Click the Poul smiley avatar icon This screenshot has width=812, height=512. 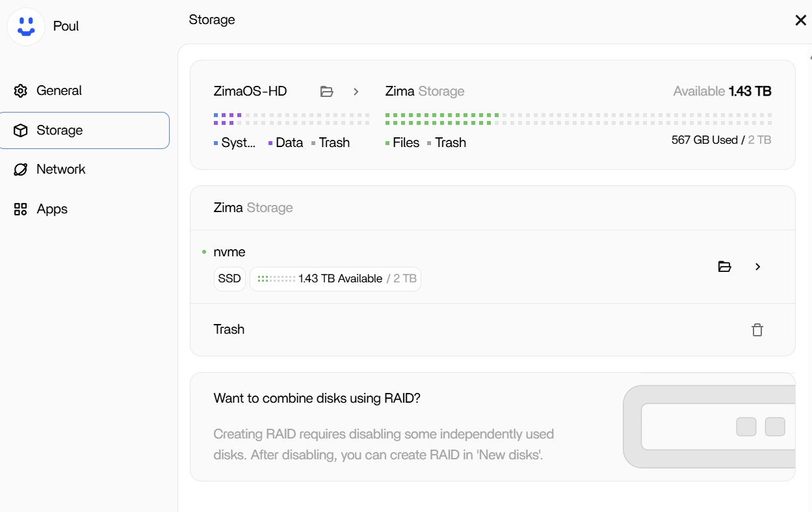[x=26, y=26]
